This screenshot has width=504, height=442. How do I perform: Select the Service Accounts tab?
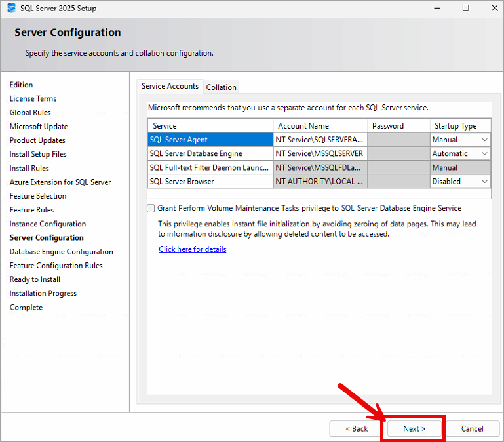click(170, 87)
